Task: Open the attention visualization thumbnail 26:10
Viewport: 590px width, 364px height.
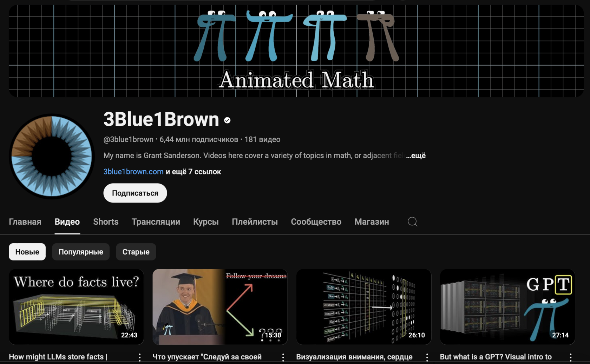Action: click(363, 307)
